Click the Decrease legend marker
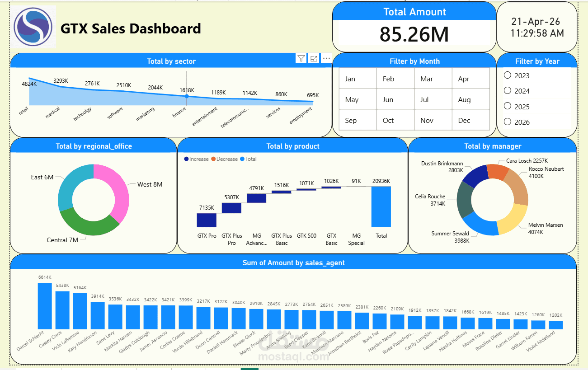Image resolution: width=588 pixels, height=370 pixels. 213,159
